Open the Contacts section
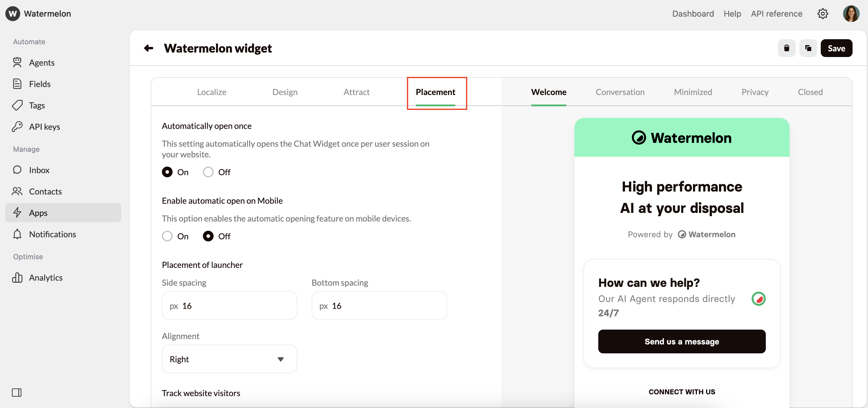The height and width of the screenshot is (408, 868). click(45, 191)
